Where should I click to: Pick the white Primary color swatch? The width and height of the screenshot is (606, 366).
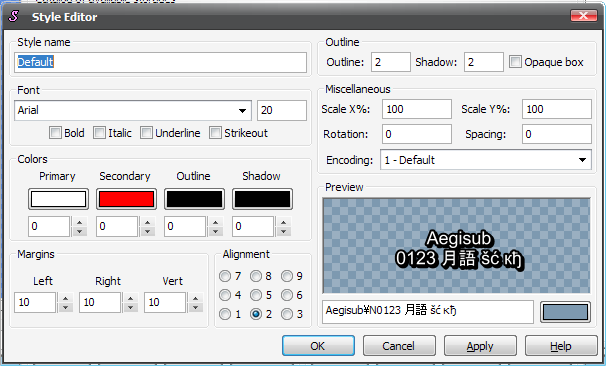pyautogui.click(x=58, y=199)
